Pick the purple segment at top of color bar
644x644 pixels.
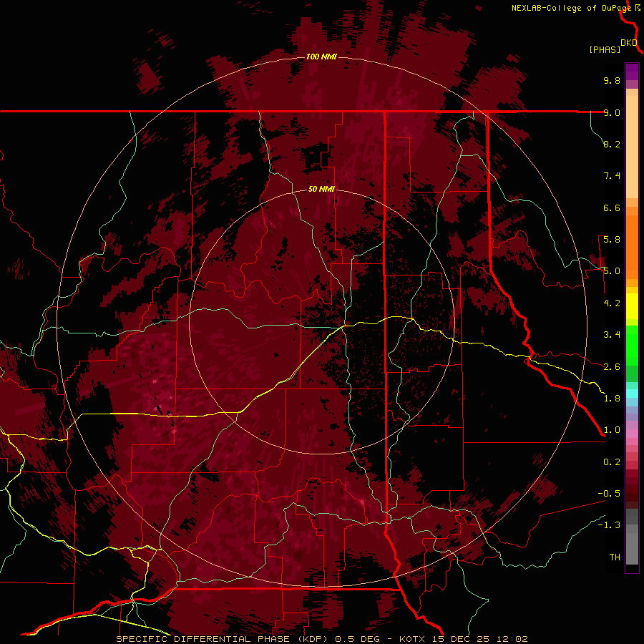click(x=632, y=72)
